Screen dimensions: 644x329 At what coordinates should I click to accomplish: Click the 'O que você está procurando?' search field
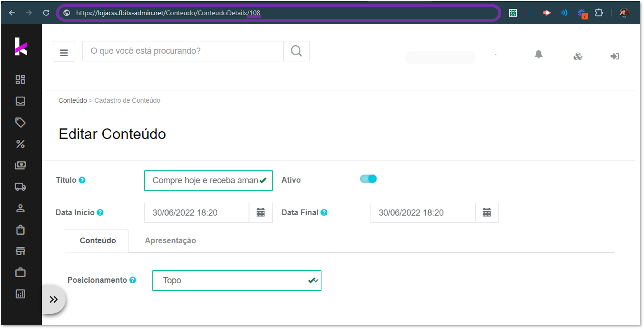[x=183, y=51]
